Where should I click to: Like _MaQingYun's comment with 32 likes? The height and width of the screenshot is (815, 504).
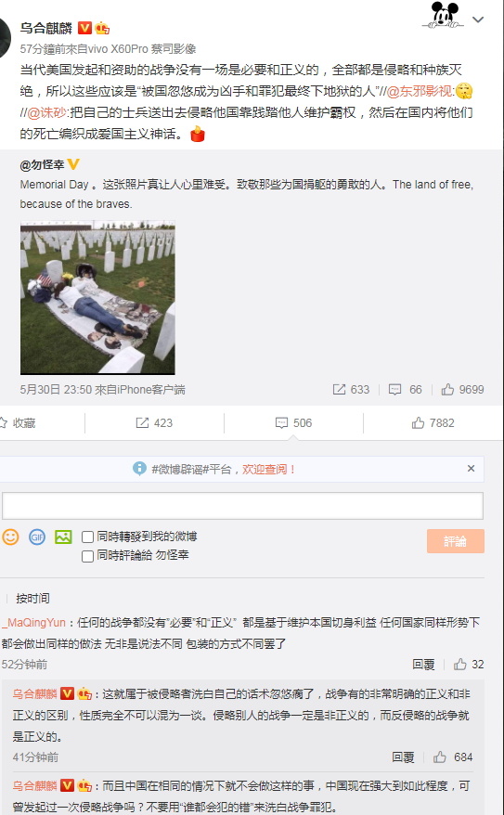[469, 665]
